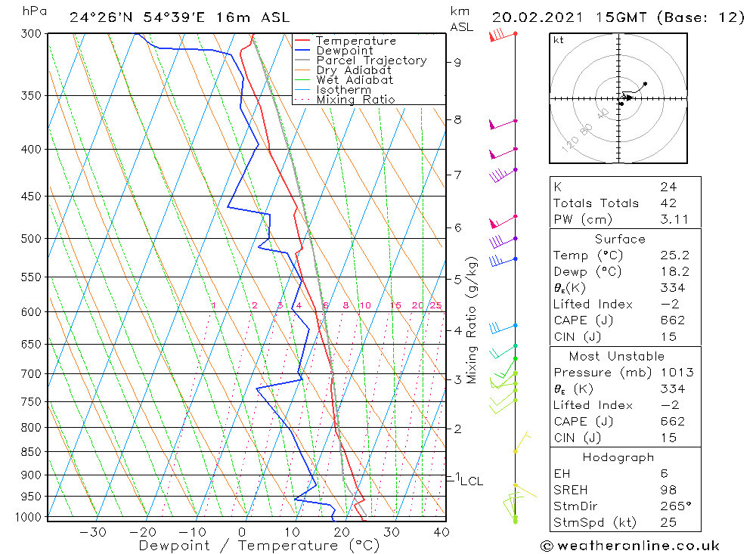Click the 0 temperature axis label
This screenshot has width=756, height=554.
pyautogui.click(x=242, y=532)
